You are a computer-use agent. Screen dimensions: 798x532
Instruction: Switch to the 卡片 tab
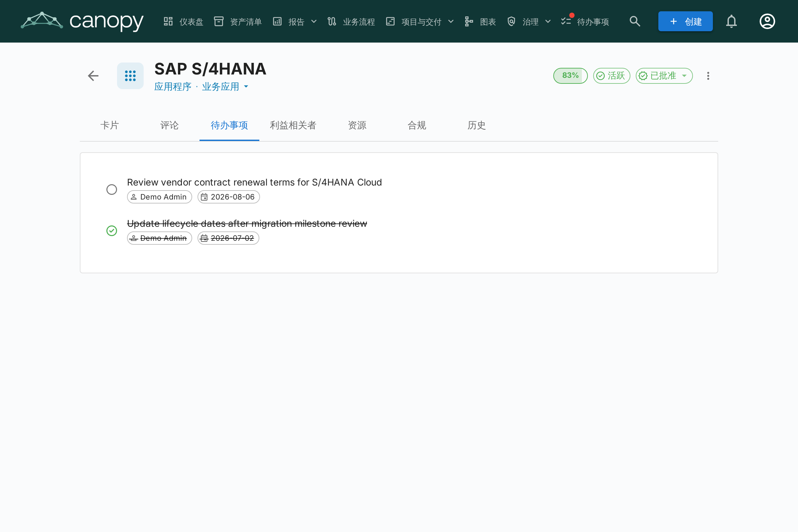(x=110, y=126)
